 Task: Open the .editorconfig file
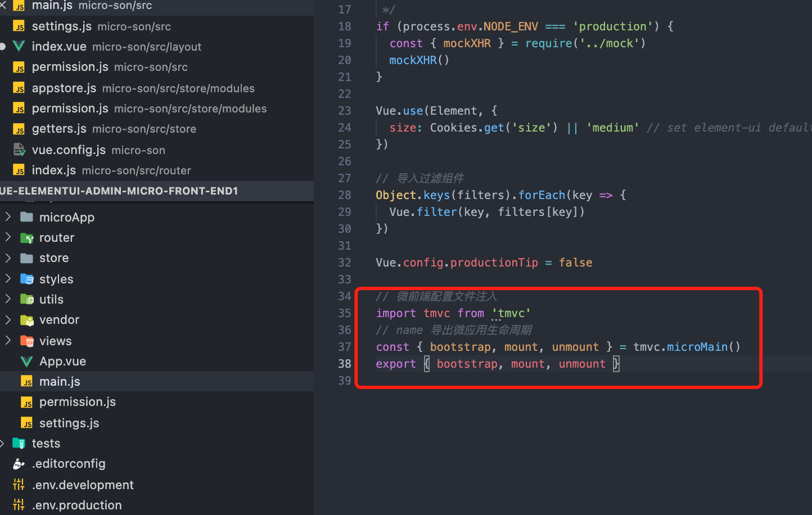(x=157, y=464)
